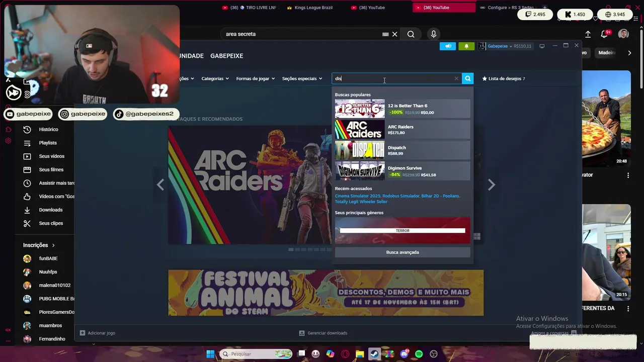Image resolution: width=644 pixels, height=362 pixels.
Task: Open Steam notifications green bell
Action: pos(466,46)
